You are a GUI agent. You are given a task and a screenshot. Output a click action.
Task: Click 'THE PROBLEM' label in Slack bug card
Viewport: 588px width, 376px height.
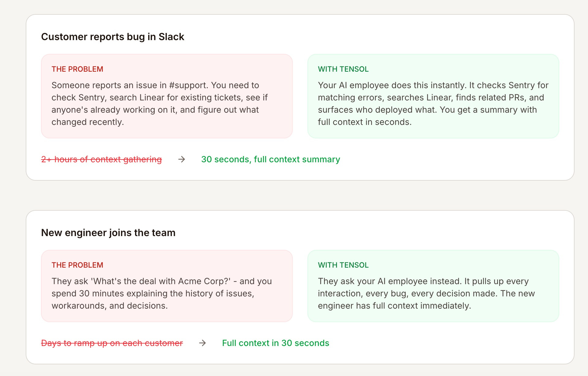(77, 69)
